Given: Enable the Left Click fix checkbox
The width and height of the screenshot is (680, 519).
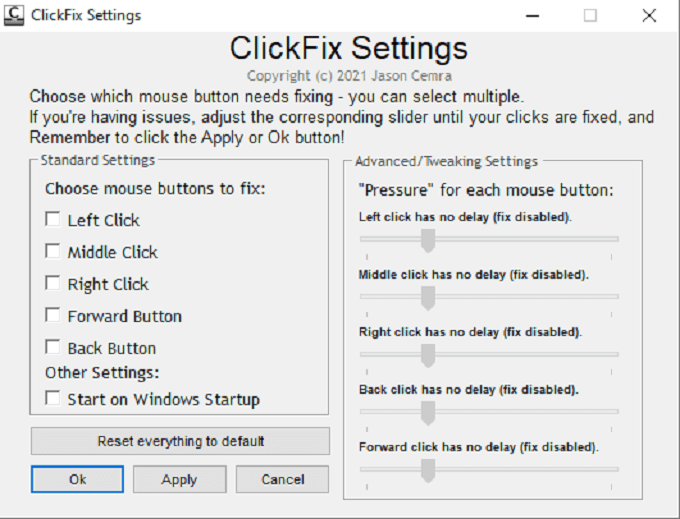Looking at the screenshot, I should (52, 220).
